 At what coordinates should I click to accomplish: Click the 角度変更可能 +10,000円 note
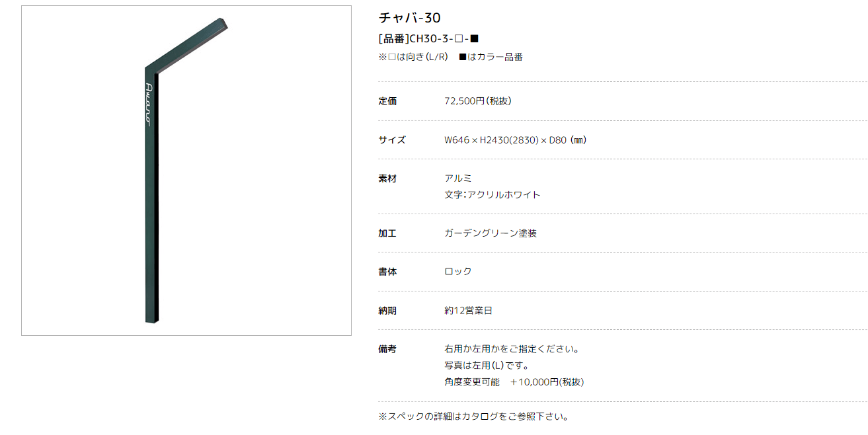[x=514, y=382]
